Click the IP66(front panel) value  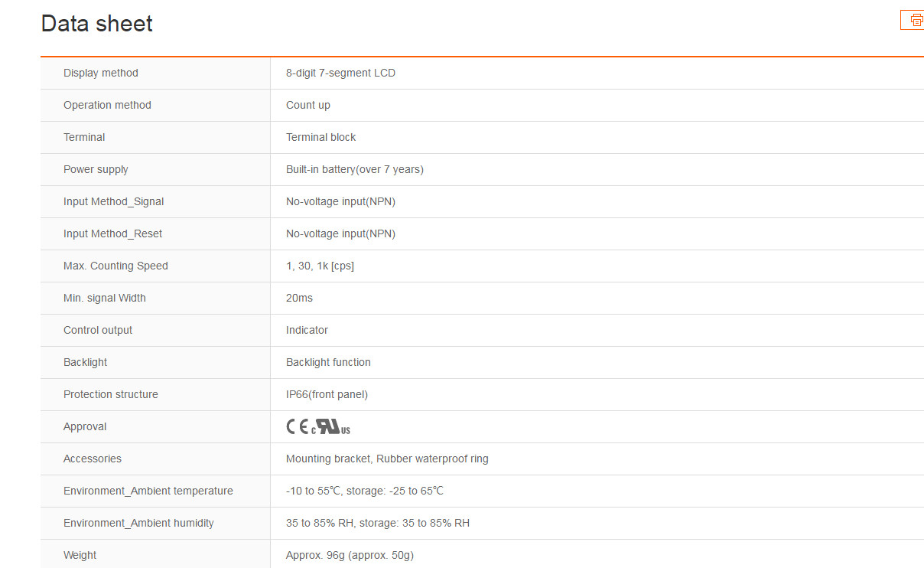click(327, 395)
